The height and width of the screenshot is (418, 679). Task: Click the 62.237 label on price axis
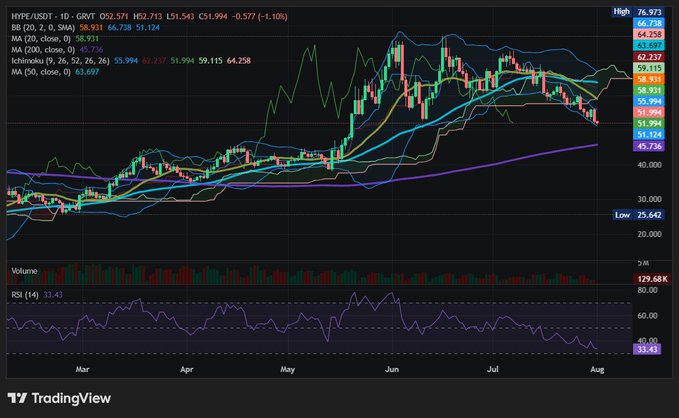tap(649, 57)
